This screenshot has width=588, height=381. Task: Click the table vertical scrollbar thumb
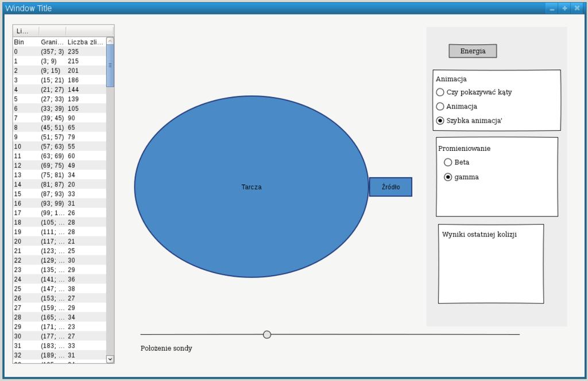110,66
